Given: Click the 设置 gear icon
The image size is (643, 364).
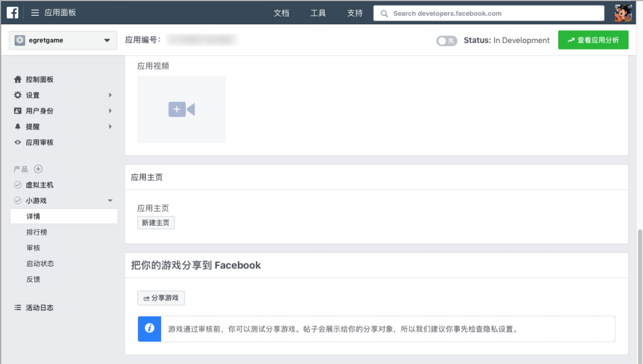Looking at the screenshot, I should (x=19, y=95).
